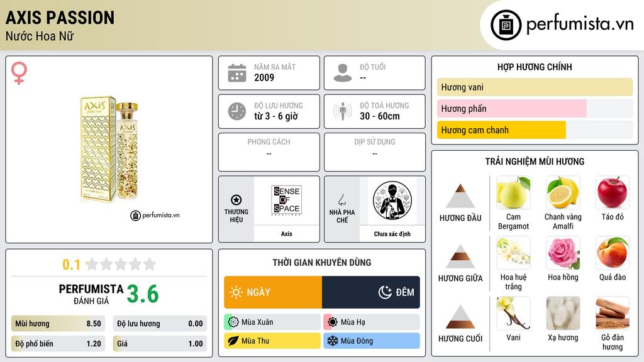
Task: Click the AXIS PASSION title text
Action: coord(60,18)
